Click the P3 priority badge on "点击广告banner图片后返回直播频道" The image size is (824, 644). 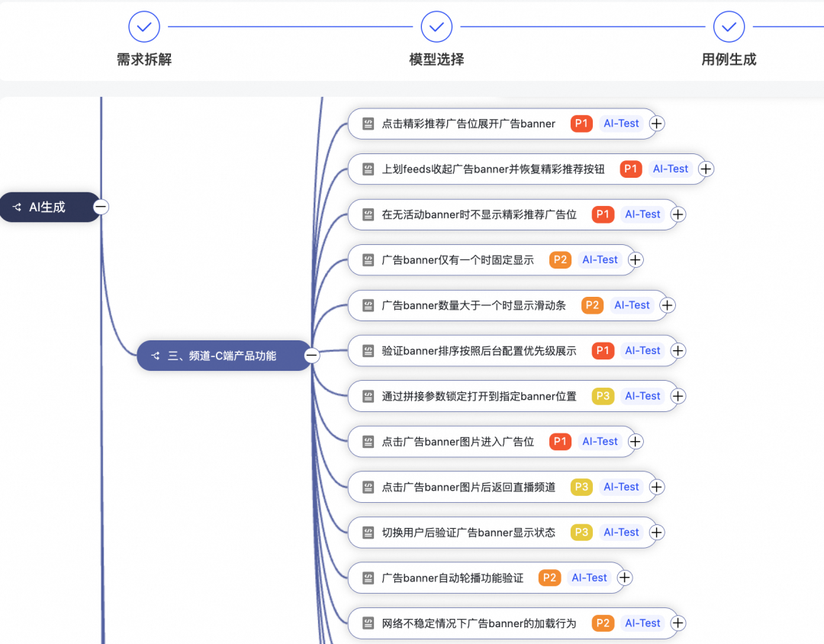(x=581, y=487)
